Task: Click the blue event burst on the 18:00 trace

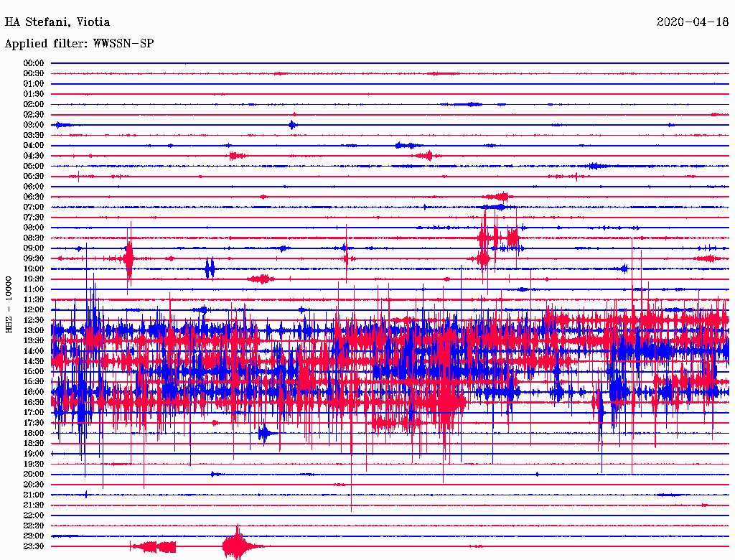Action: 266,434
